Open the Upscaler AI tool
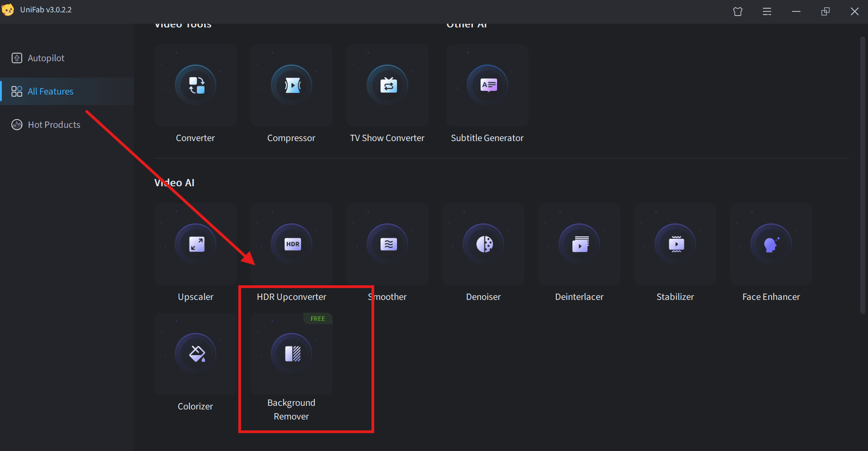 (196, 245)
